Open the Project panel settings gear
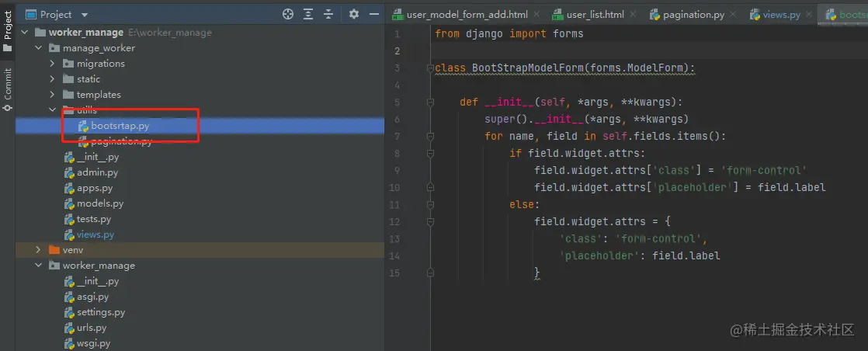 point(354,15)
